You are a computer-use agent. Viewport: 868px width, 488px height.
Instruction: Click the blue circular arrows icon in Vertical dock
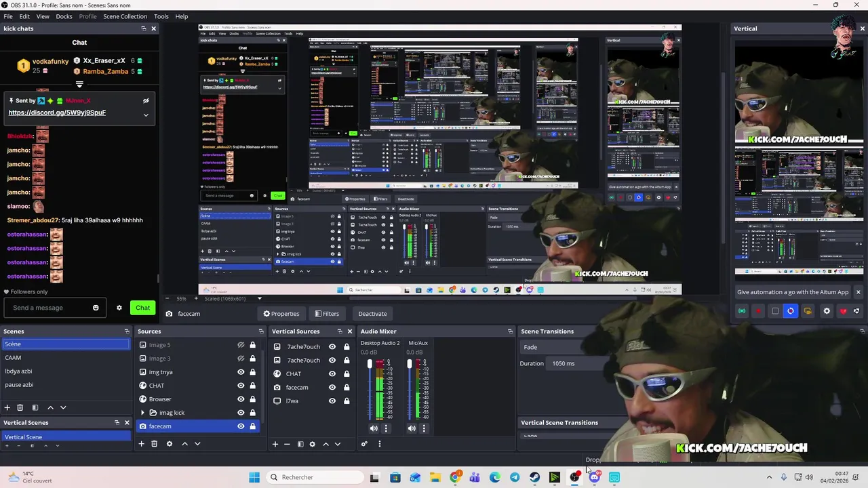tap(790, 311)
